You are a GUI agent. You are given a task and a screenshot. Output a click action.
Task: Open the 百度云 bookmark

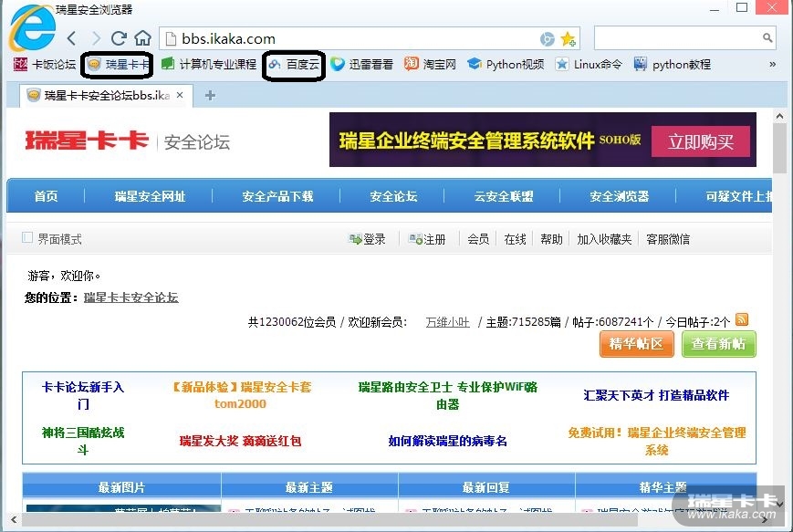(294, 64)
